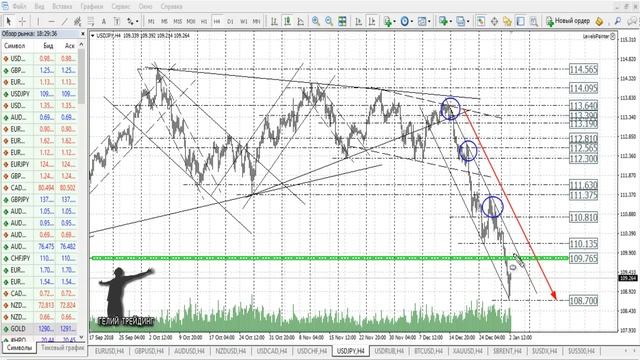This screenshot has width=640, height=360.
Task: Switch chart to W1 timeframe
Action: pos(243,21)
